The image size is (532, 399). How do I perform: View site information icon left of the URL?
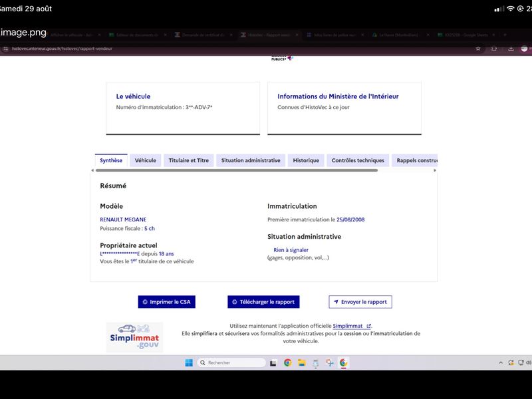(x=6, y=49)
